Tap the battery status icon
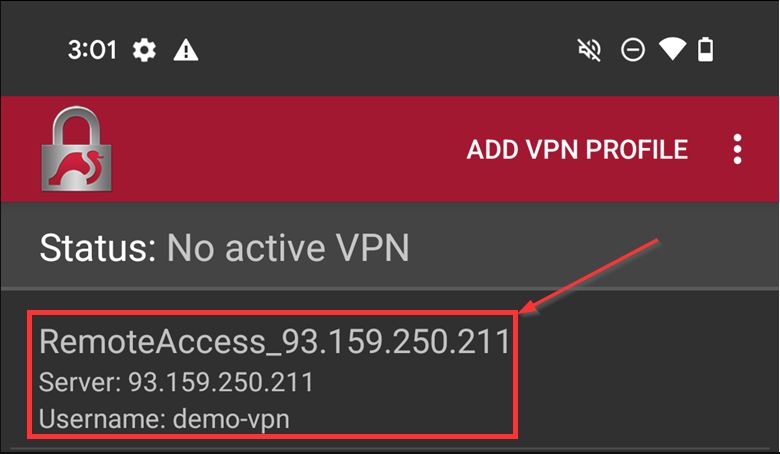 click(706, 50)
